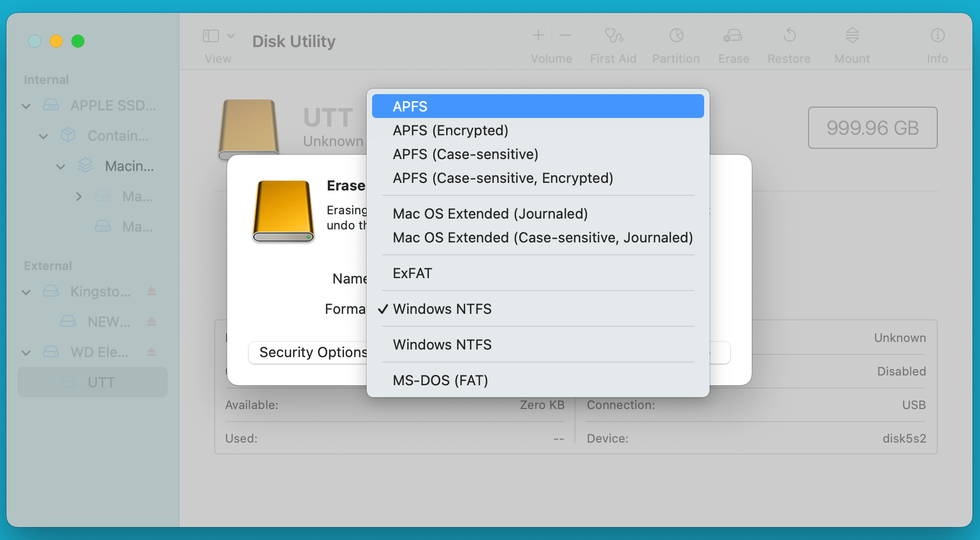Viewport: 980px width, 540px height.
Task: Open the View options dropdown arrow
Action: pos(231,36)
